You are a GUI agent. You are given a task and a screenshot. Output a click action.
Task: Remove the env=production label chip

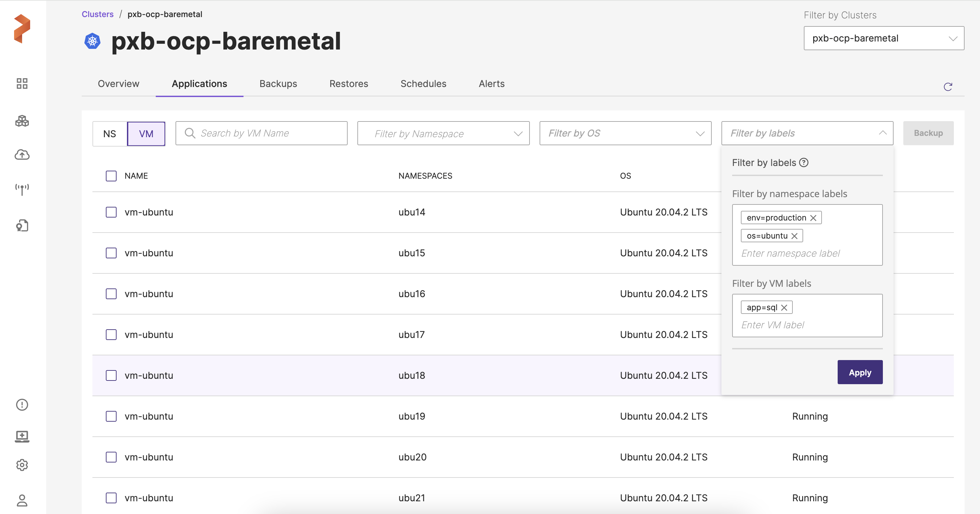coord(813,218)
